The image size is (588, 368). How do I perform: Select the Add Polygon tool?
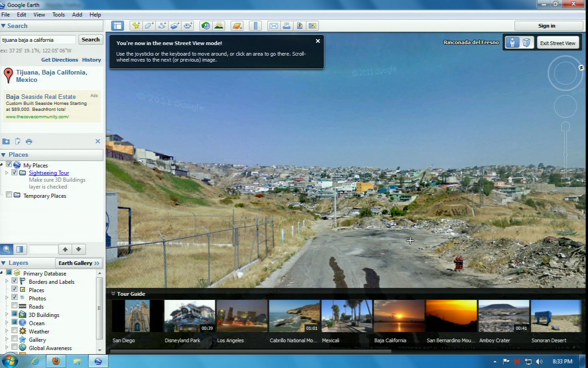149,26
